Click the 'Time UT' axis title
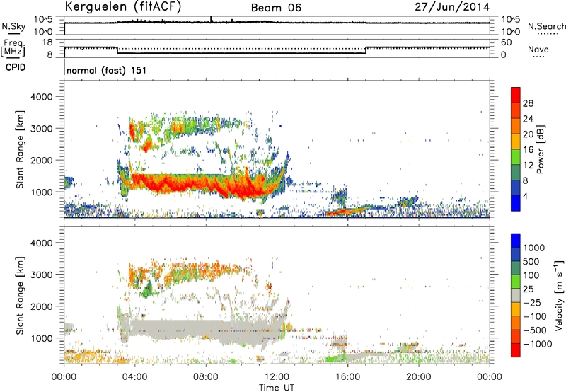 click(x=277, y=388)
